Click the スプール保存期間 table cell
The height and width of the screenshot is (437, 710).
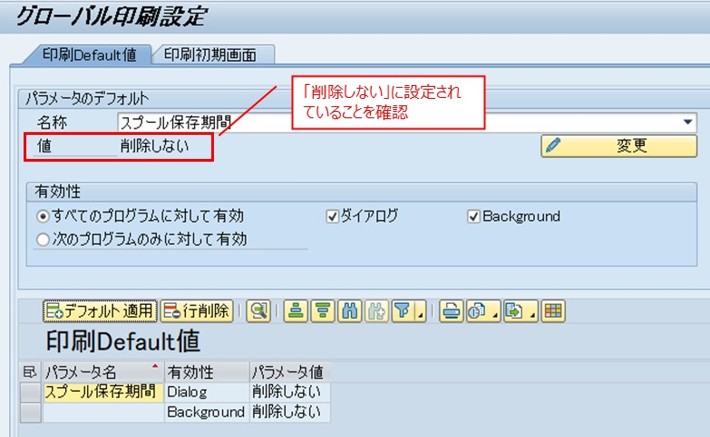tap(103, 392)
